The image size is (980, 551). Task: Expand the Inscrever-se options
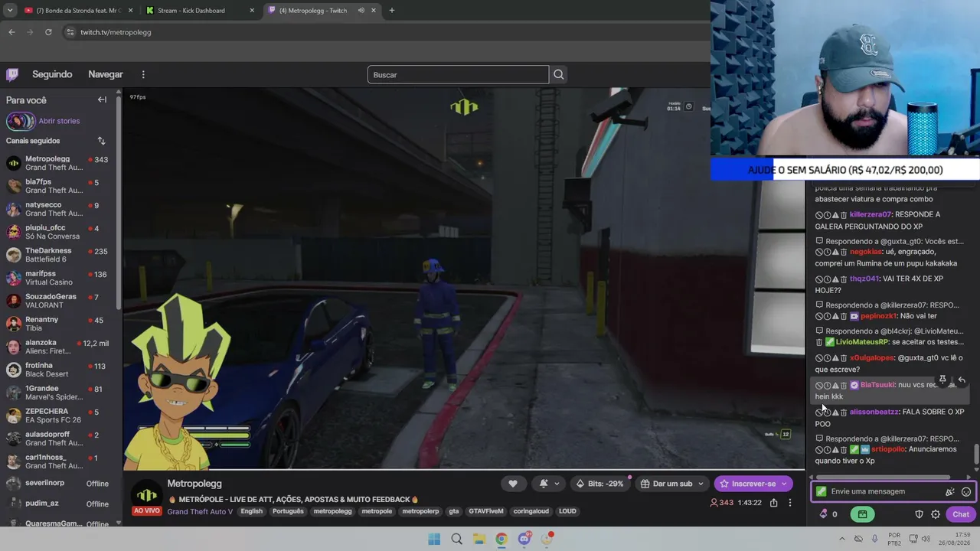(x=784, y=484)
